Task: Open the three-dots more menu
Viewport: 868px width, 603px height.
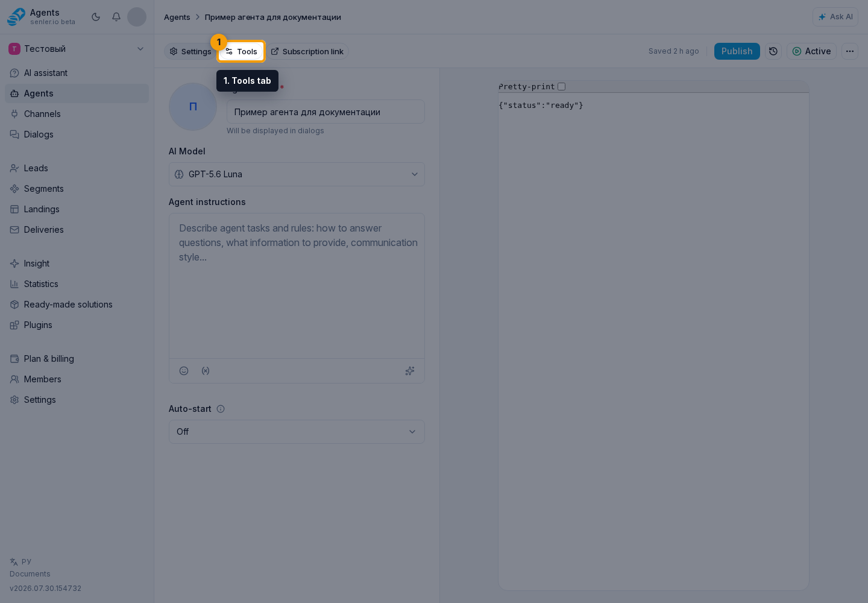Action: click(850, 51)
